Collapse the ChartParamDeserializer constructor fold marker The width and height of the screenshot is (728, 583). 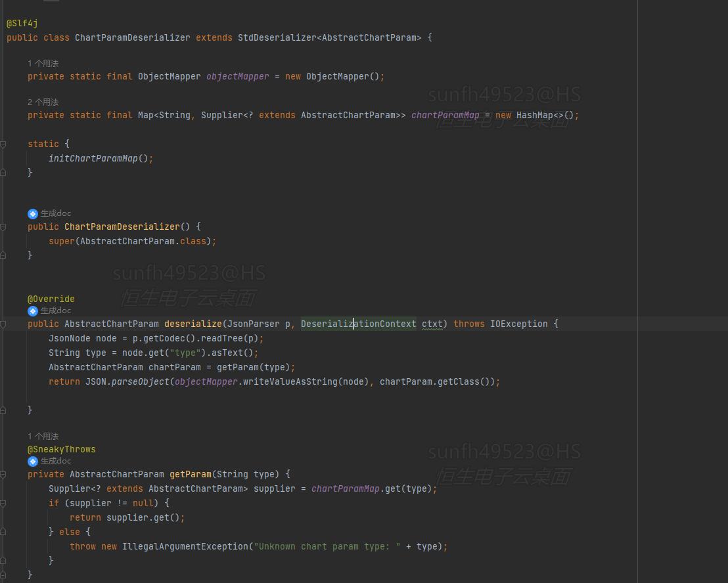[3, 227]
